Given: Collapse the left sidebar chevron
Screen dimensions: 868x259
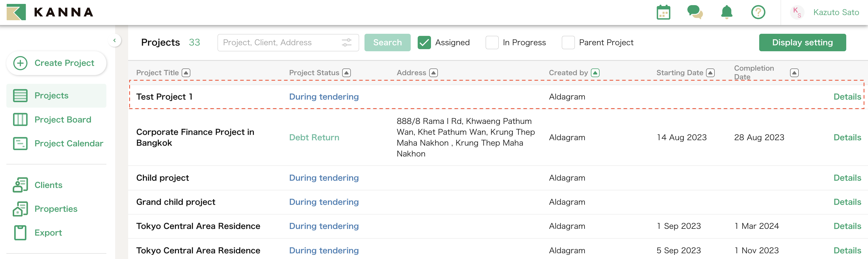Looking at the screenshot, I should [115, 40].
